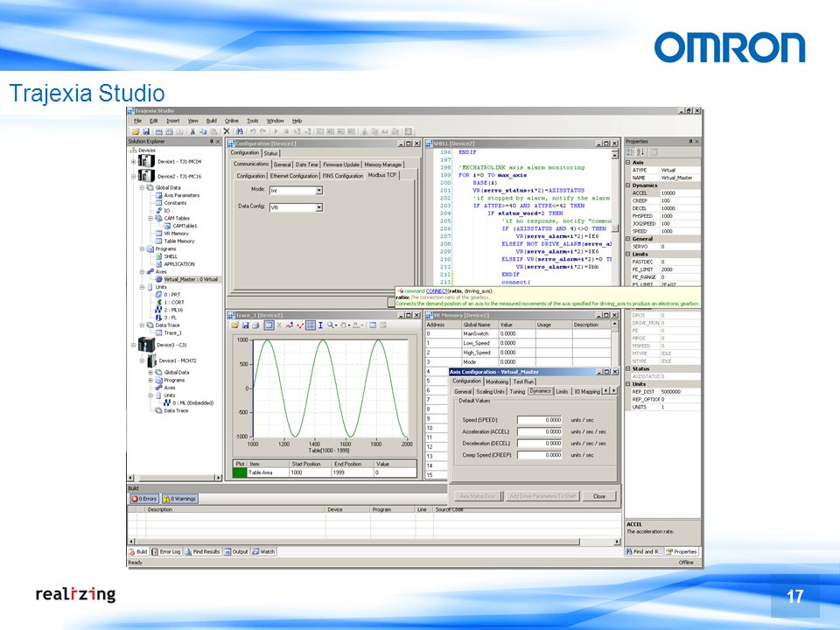Click the green Table Area plot swatch
The height and width of the screenshot is (630, 840).
click(240, 472)
